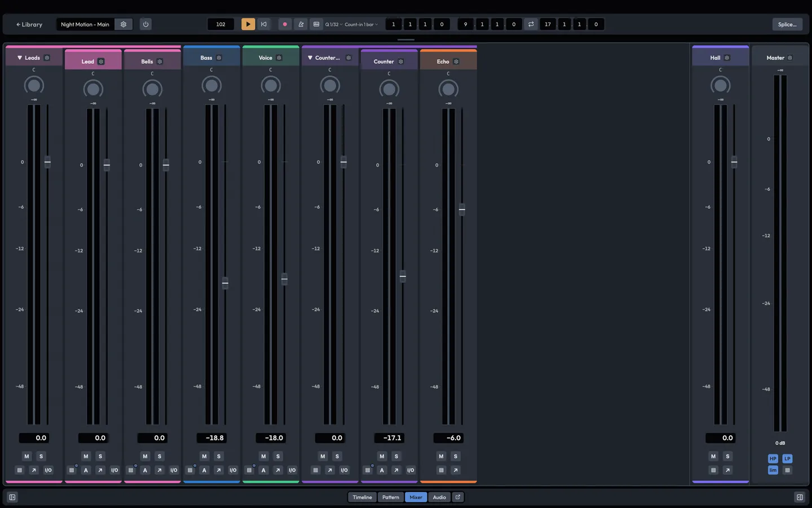The width and height of the screenshot is (812, 508).
Task: Open project settings gear beside Night Motion - Main
Action: [x=123, y=24]
